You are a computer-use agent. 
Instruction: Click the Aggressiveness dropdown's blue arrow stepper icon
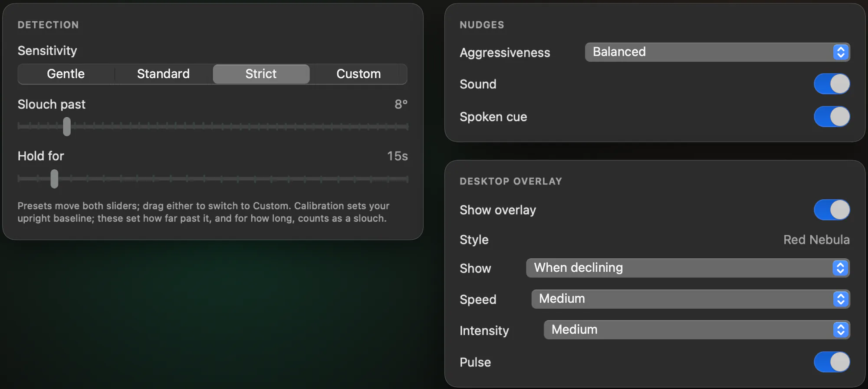pyautogui.click(x=841, y=52)
